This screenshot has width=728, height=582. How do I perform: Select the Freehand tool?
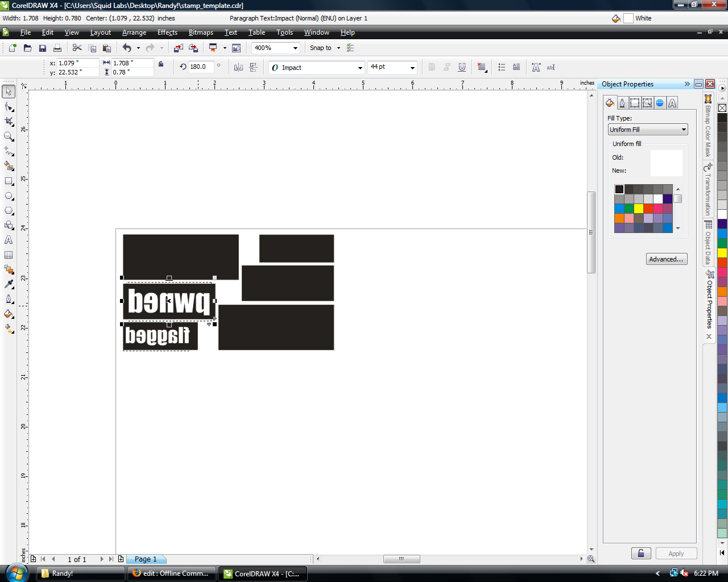(x=9, y=151)
